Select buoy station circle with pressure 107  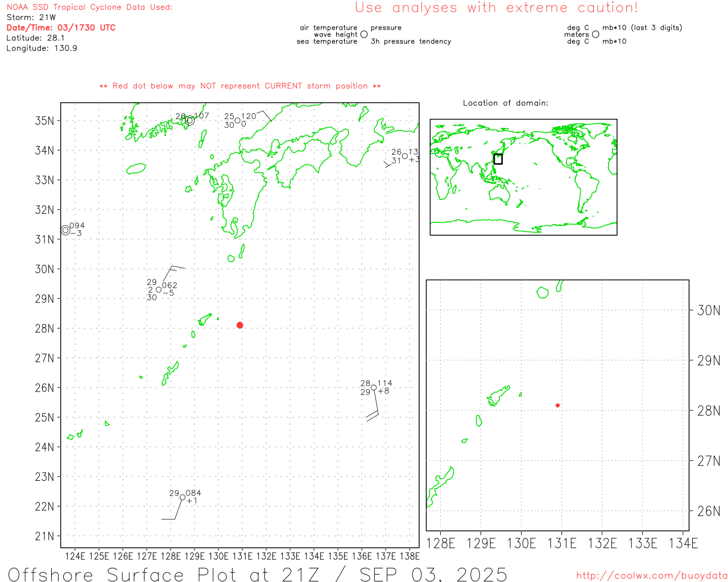pyautogui.click(x=190, y=120)
